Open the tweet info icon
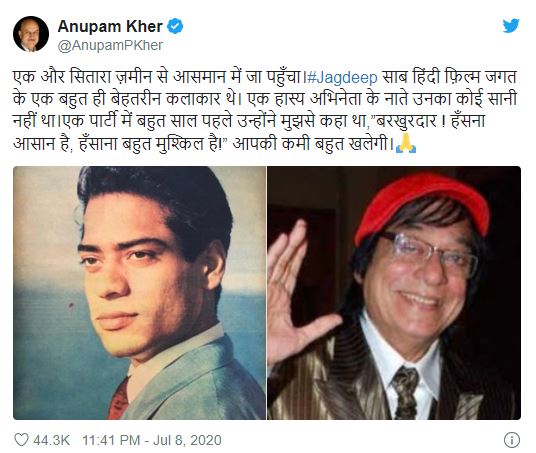 click(x=512, y=440)
